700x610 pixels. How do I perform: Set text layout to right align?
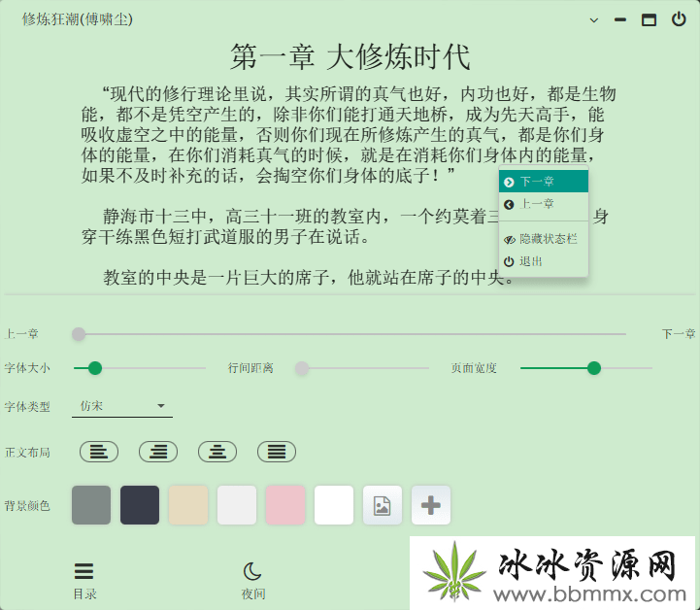point(158,452)
